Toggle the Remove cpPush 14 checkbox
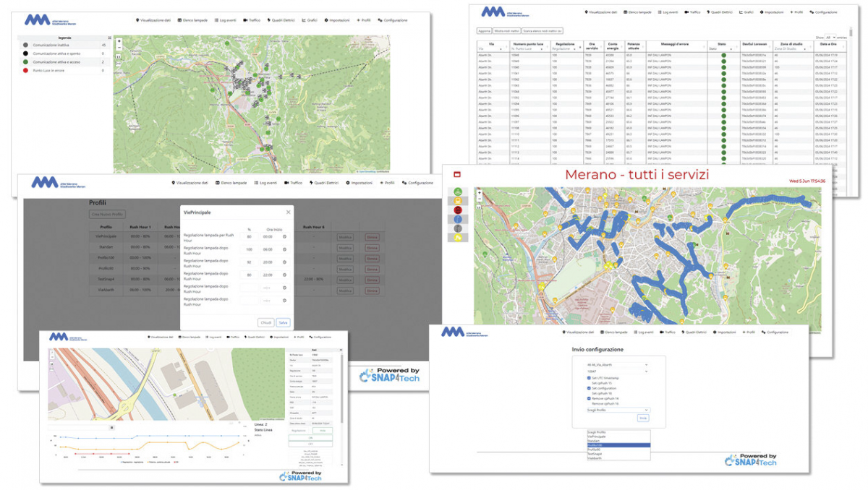Screen dimensions: 868x490 589,398
